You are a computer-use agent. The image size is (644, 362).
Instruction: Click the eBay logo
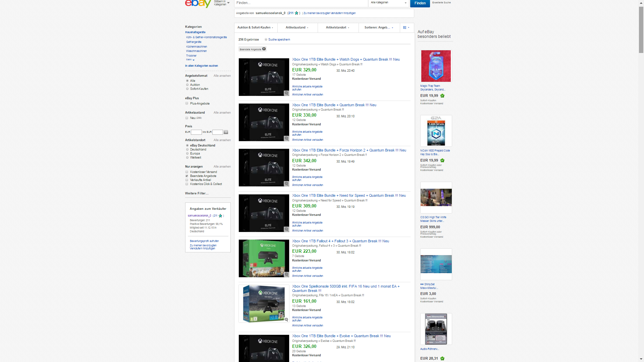[198, 3]
